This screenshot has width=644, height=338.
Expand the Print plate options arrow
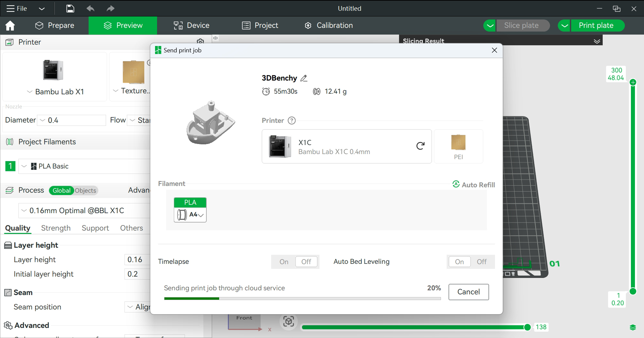pos(564,26)
